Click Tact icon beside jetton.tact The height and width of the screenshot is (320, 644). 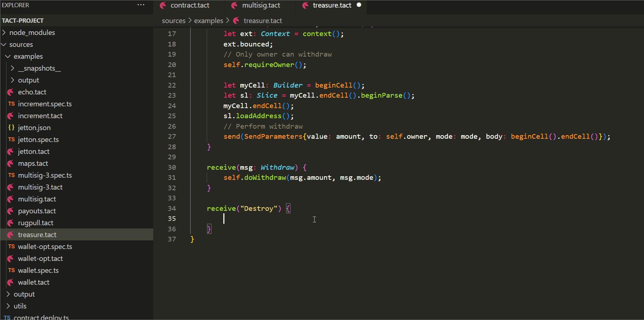(x=11, y=151)
